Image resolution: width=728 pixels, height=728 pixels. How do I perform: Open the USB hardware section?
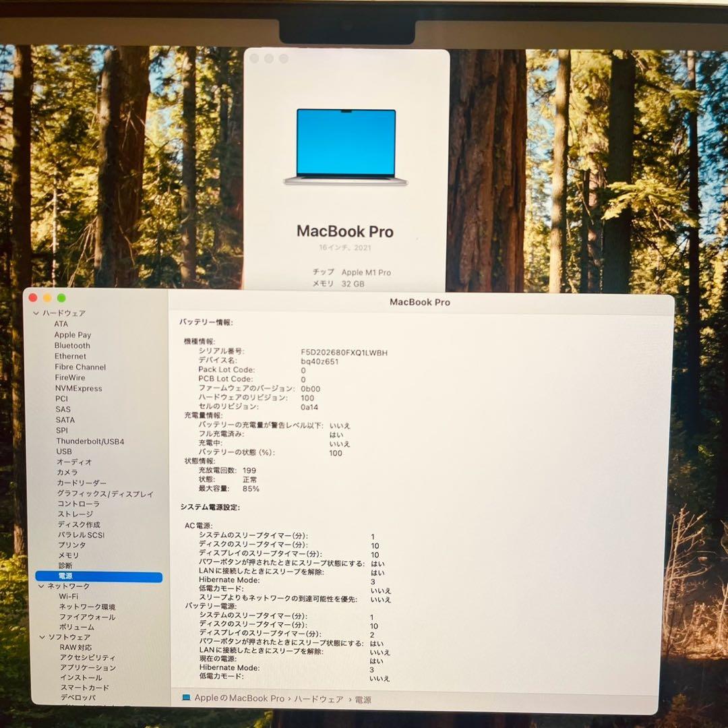pos(65,451)
